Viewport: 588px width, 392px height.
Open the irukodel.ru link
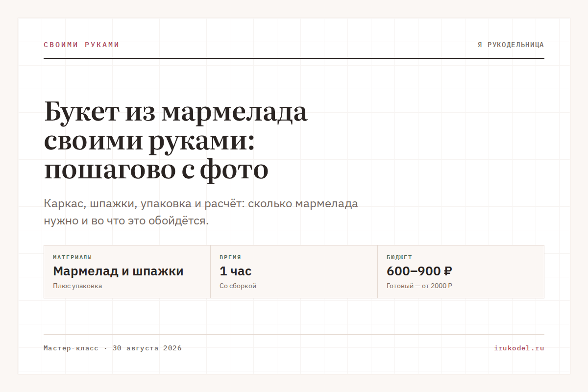pos(519,348)
